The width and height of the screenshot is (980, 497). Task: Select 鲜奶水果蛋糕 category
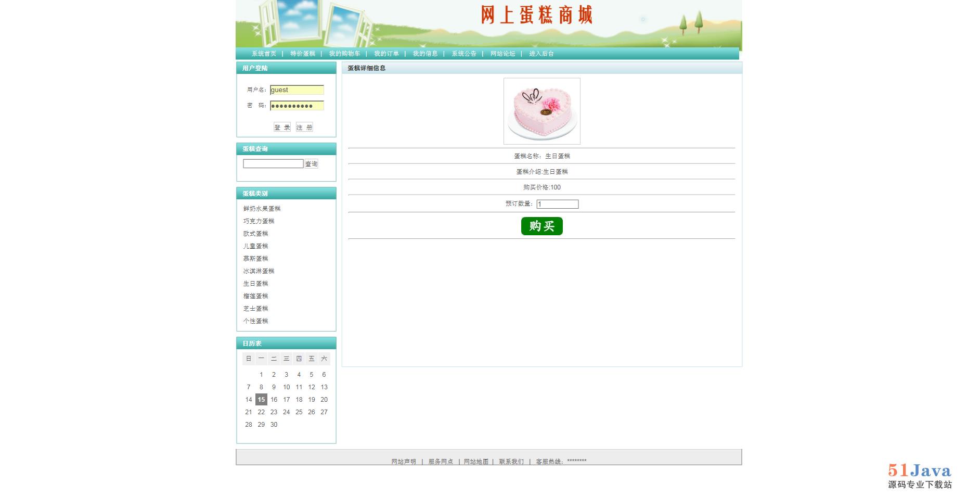point(262,209)
